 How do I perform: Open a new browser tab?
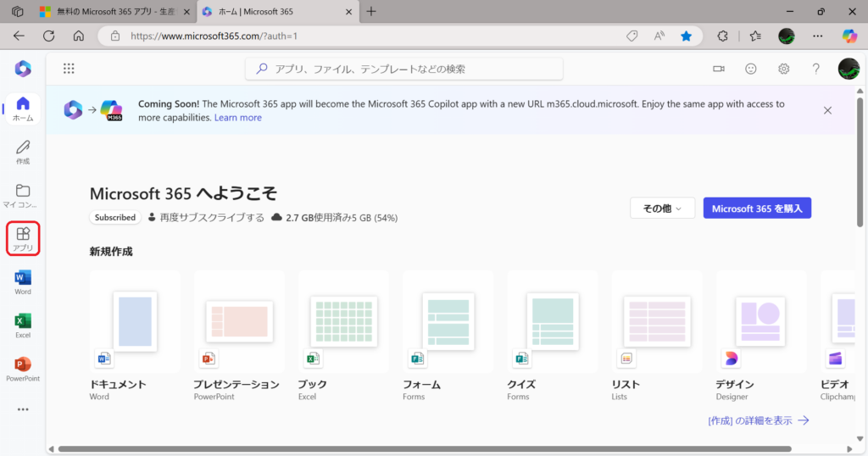pos(371,12)
